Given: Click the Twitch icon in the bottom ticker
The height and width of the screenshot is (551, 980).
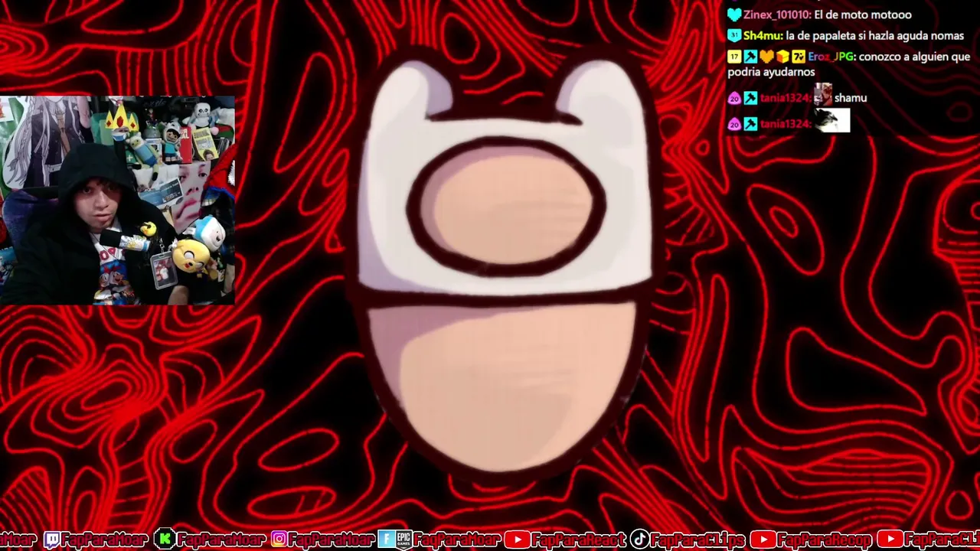Looking at the screenshot, I should pyautogui.click(x=51, y=540).
